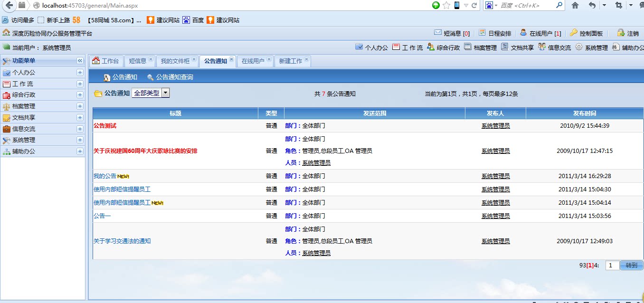This screenshot has width=644, height=303.
Task: Click the 注销 logout lock icon
Action: pos(620,33)
